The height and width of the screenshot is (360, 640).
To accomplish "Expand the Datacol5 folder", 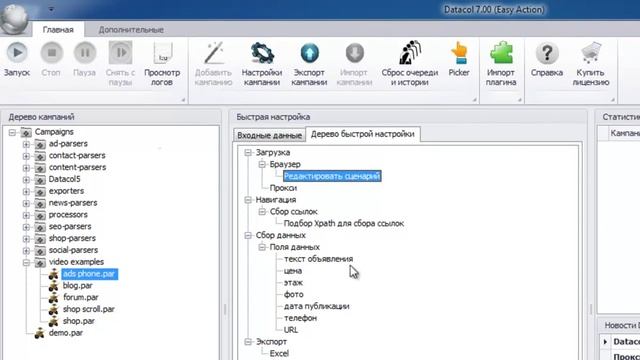I will tap(27, 180).
